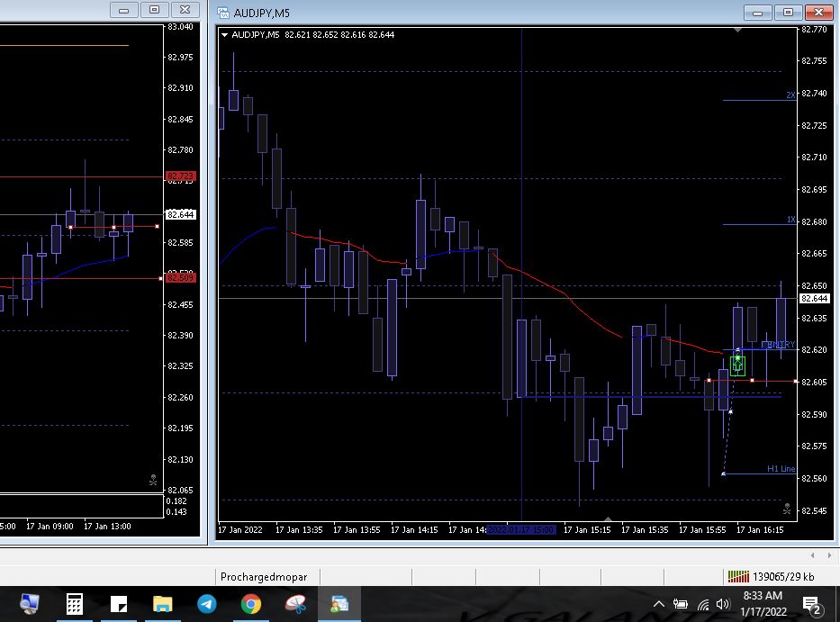Click the skull icon in the left chart
The image size is (840, 622).
(x=153, y=480)
